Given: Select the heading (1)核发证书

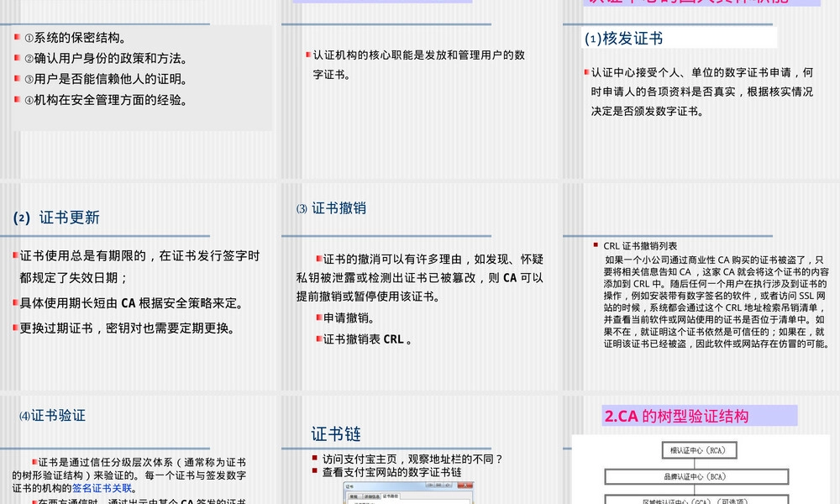Looking at the screenshot, I should (623, 39).
